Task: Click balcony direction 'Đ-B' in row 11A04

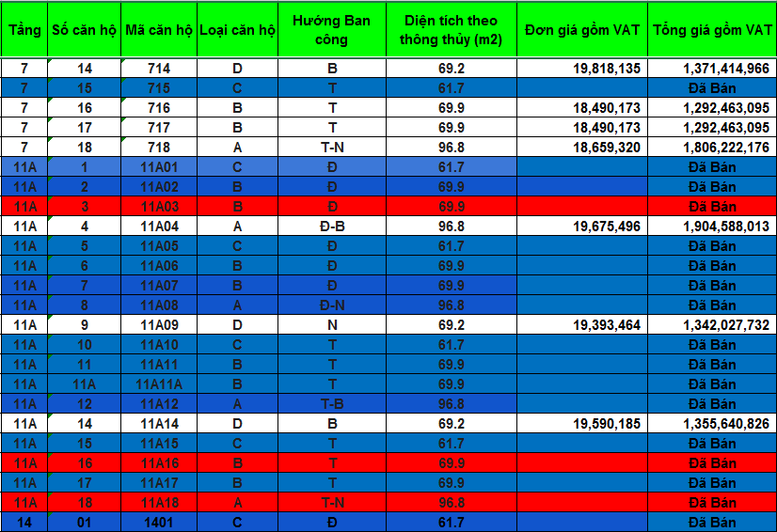Action: (x=332, y=227)
